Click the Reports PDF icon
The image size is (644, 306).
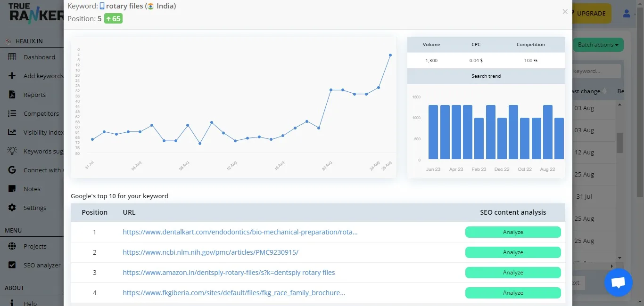(x=12, y=95)
